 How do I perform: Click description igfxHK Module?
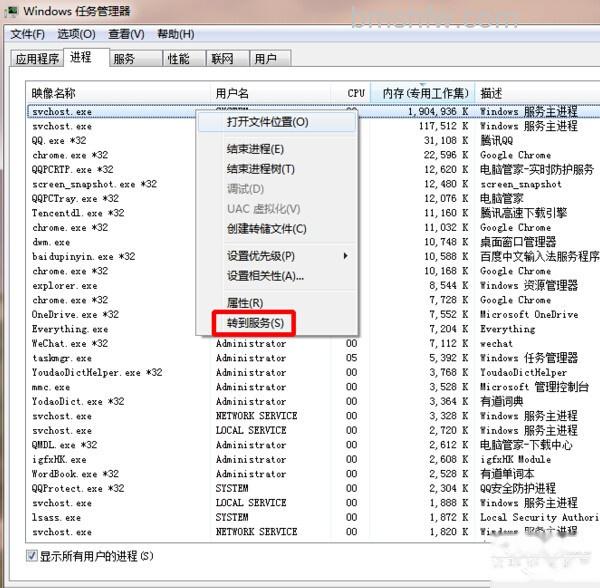[x=515, y=459]
